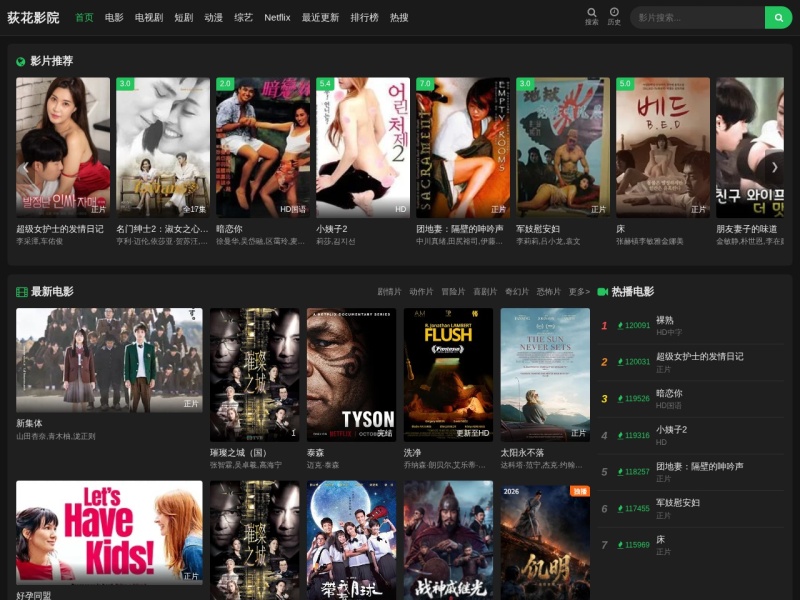800x600 pixels.
Task: Open the 新集体 group photo thumbnail
Action: click(x=109, y=360)
